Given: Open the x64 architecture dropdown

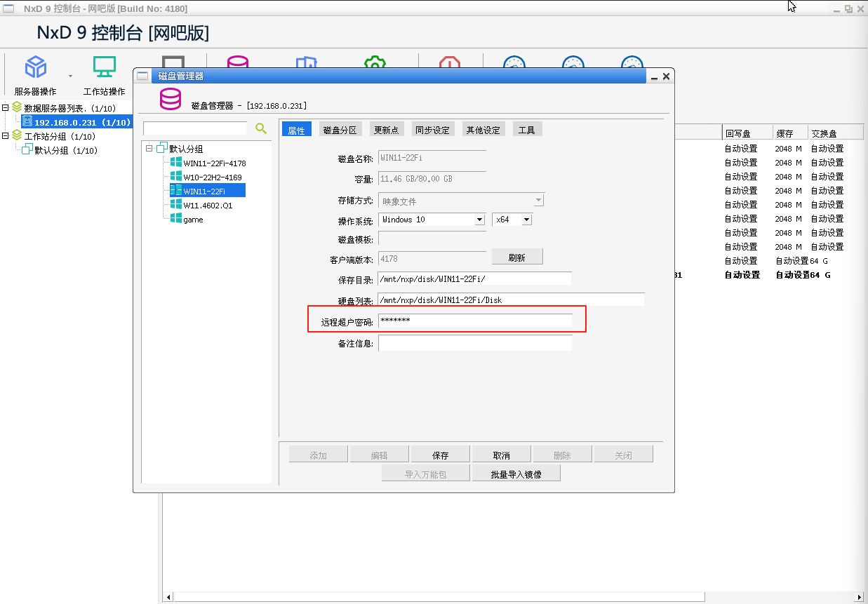Looking at the screenshot, I should [x=527, y=220].
